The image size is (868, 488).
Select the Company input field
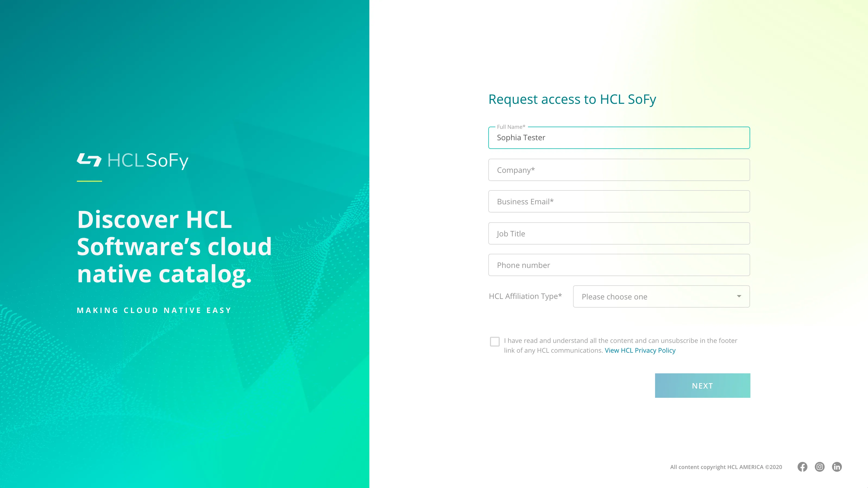pos(619,170)
